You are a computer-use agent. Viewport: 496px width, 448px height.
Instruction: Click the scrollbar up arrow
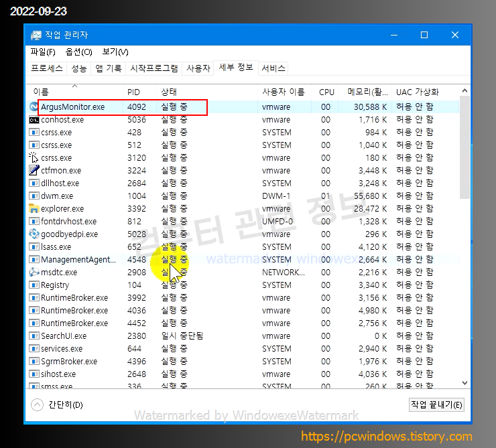tap(464, 90)
